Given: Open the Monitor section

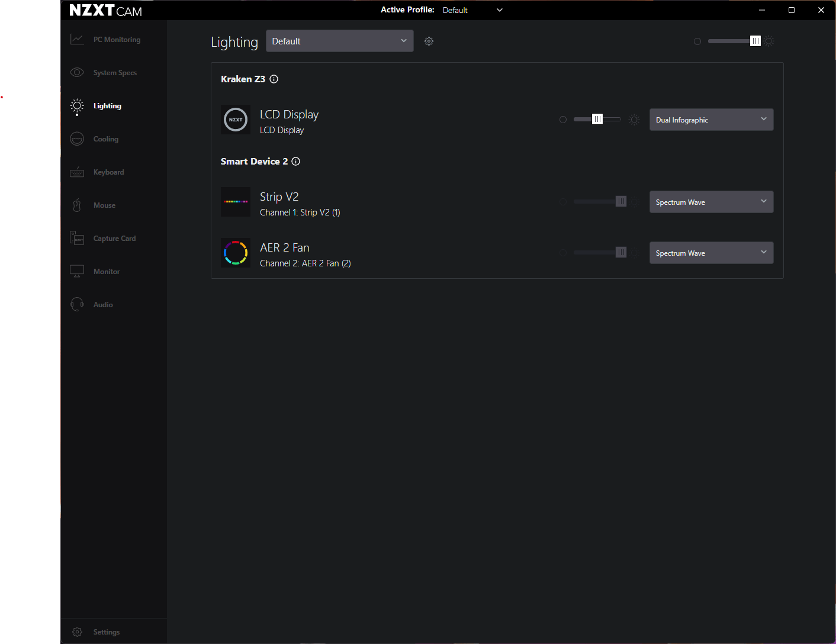Looking at the screenshot, I should (x=107, y=272).
